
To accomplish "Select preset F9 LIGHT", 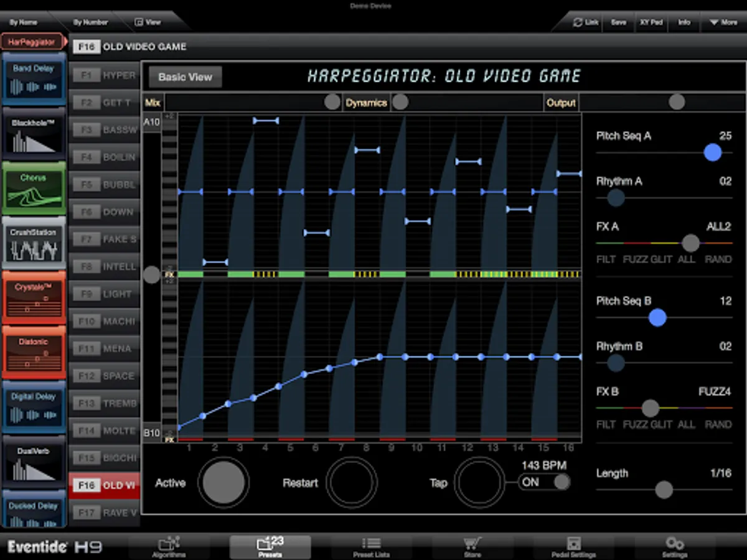I will (x=105, y=294).
